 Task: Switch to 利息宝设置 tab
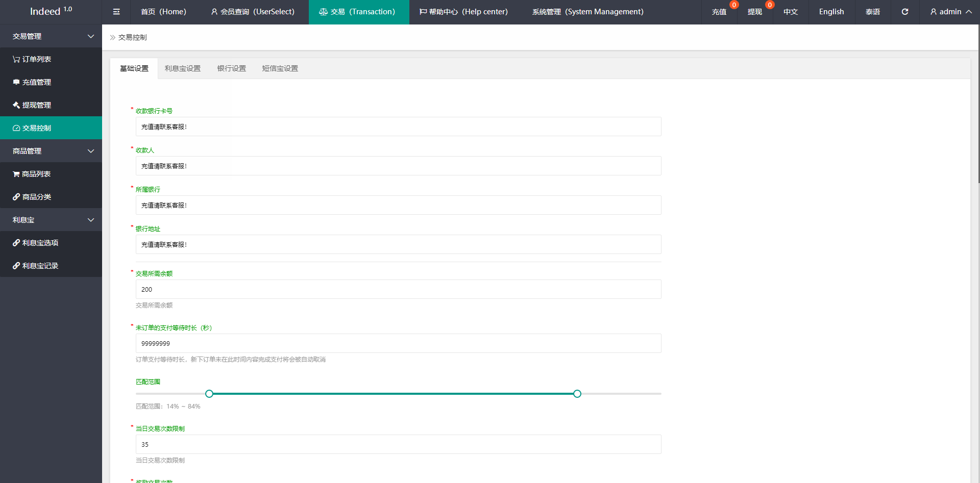coord(183,68)
